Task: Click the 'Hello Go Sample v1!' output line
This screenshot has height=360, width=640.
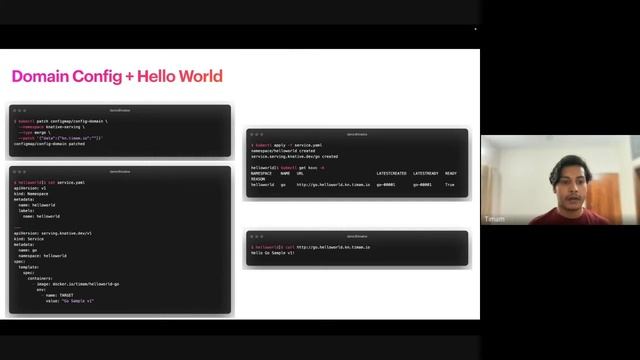Action: (273, 253)
